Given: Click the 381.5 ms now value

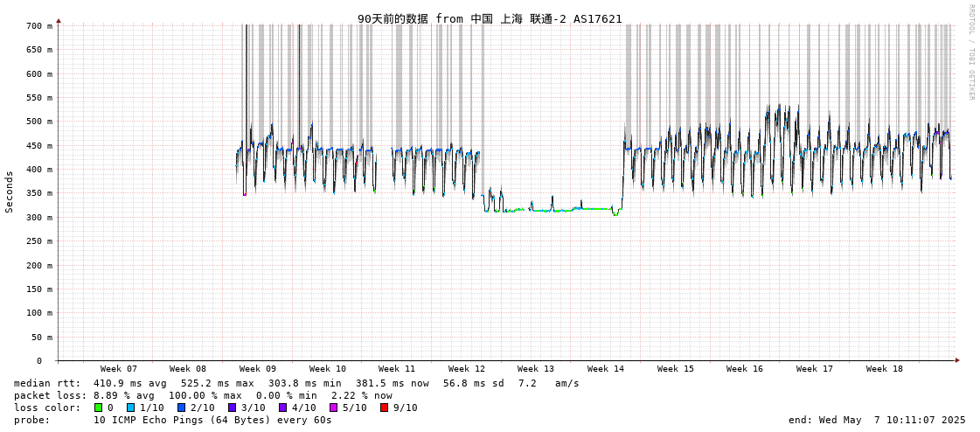Looking at the screenshot, I should click(x=392, y=383).
